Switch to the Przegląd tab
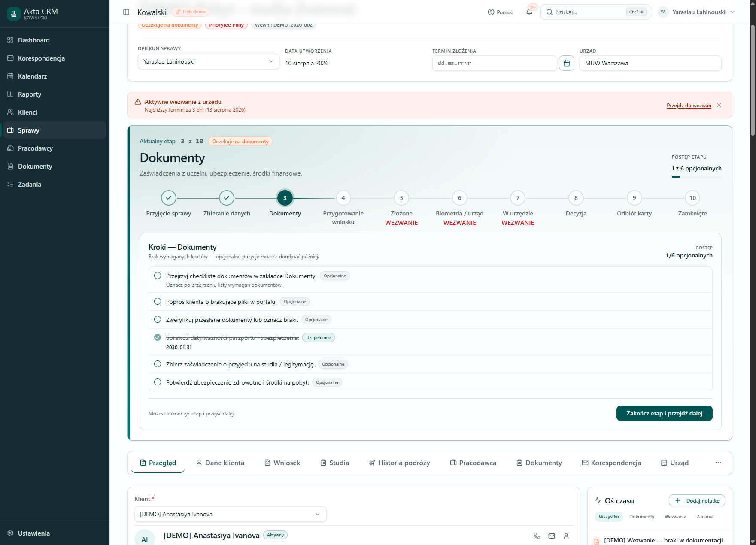The width and height of the screenshot is (756, 545). point(158,463)
